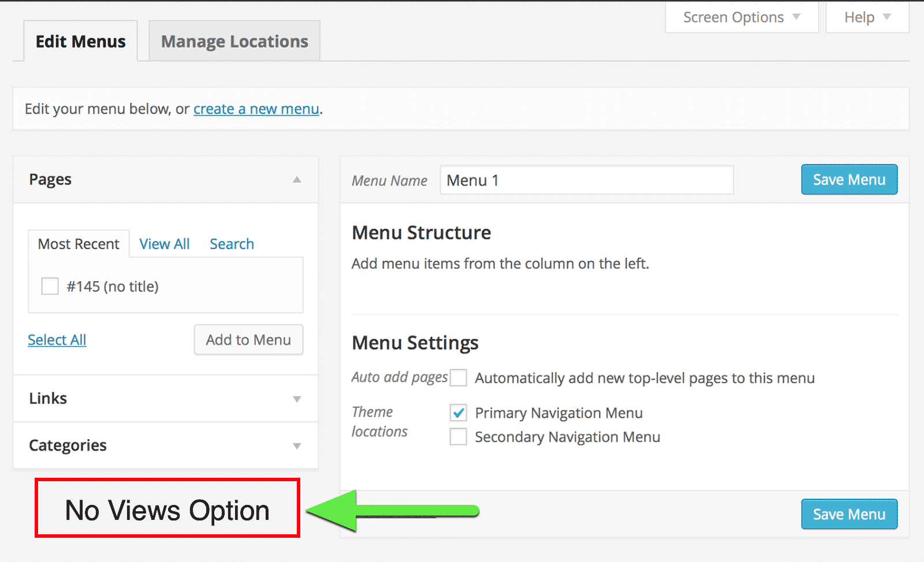
Task: Check the Secondary Navigation Menu checkbox
Action: (459, 437)
